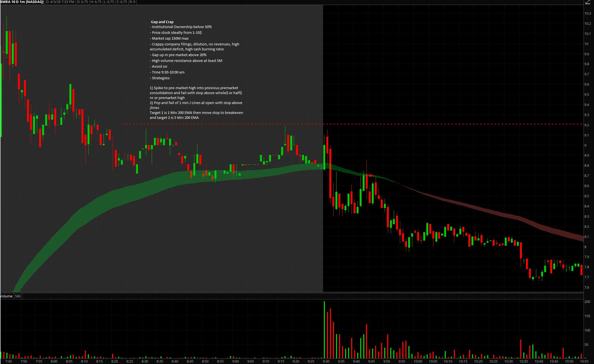The image size is (594, 364).
Task: Click the price axis settings curve icon
Action: (588, 2)
